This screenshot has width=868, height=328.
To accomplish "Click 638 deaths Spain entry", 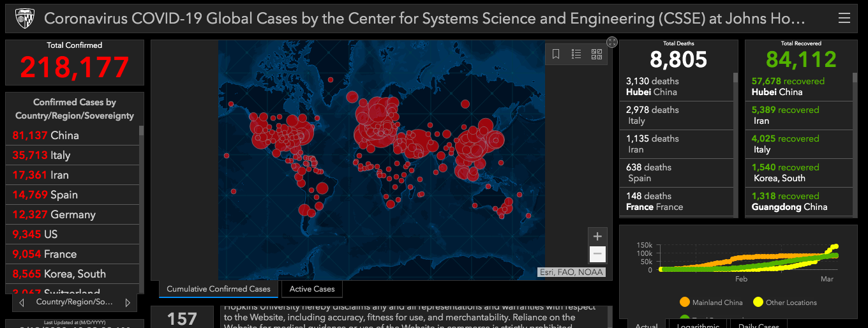I will (676, 173).
